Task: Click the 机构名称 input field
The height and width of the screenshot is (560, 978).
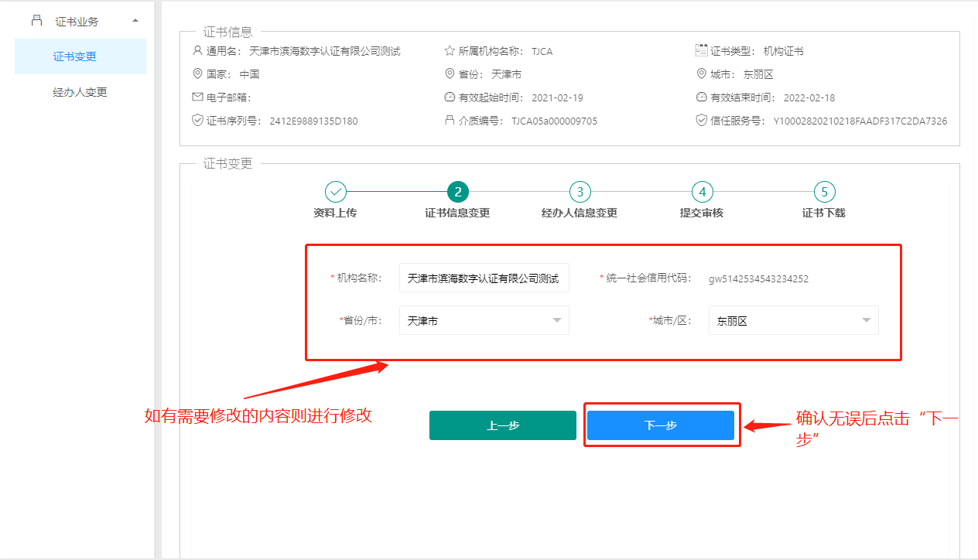Action: 484,278
